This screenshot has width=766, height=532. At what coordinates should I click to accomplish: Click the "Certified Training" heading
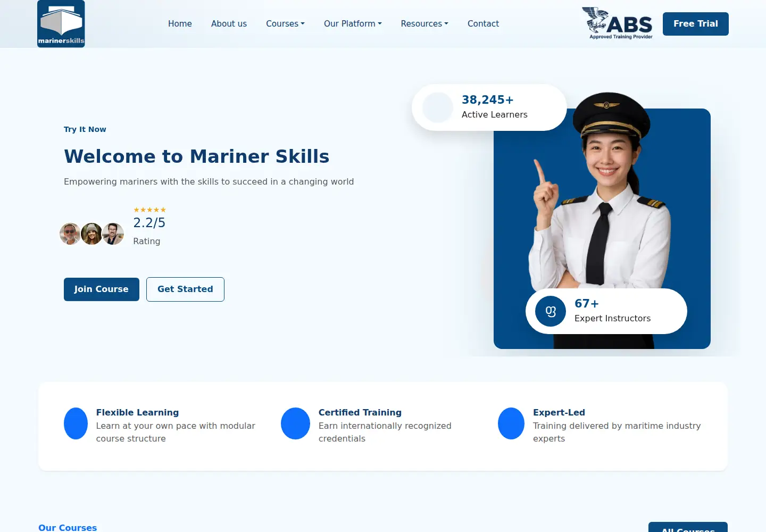(x=360, y=412)
